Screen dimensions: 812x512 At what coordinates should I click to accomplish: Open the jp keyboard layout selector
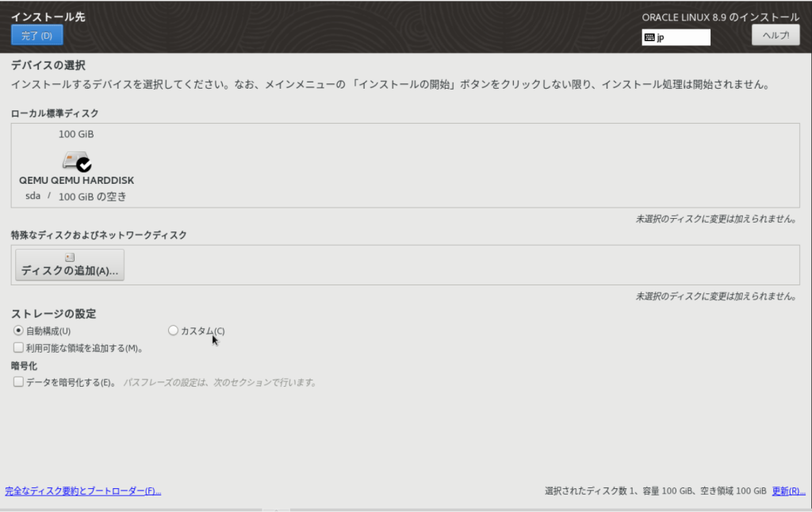point(676,36)
